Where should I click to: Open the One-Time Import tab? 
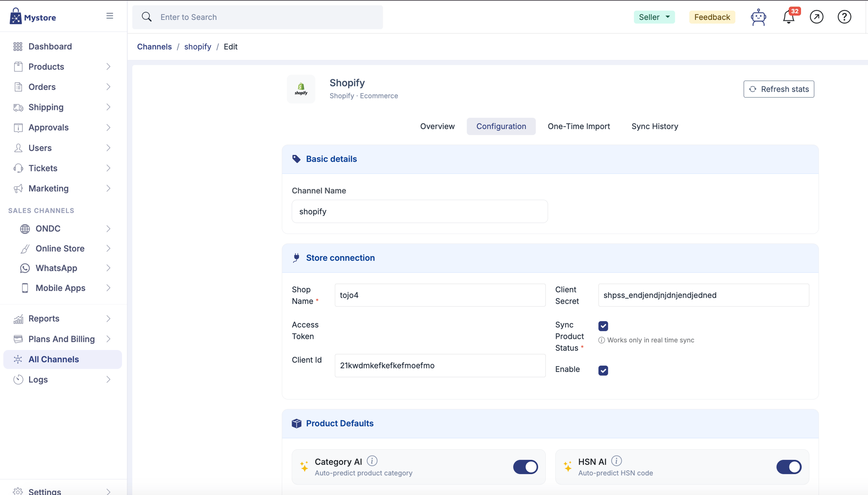point(579,126)
